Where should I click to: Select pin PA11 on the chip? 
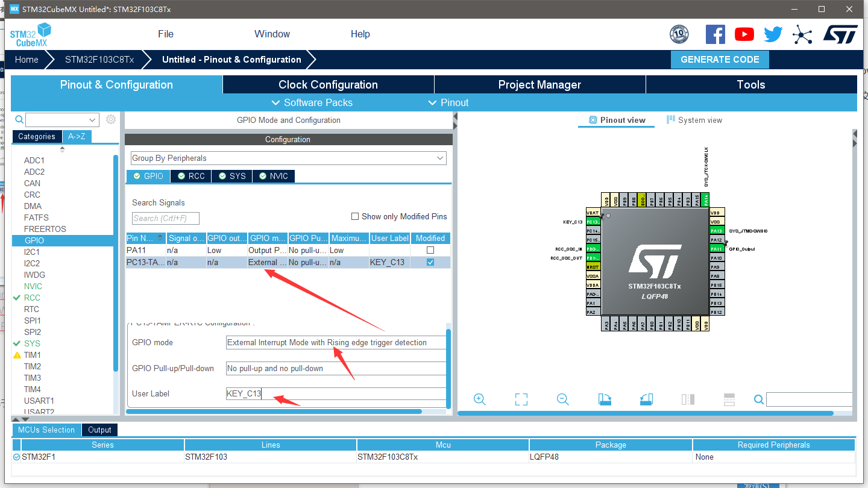pyautogui.click(x=717, y=249)
